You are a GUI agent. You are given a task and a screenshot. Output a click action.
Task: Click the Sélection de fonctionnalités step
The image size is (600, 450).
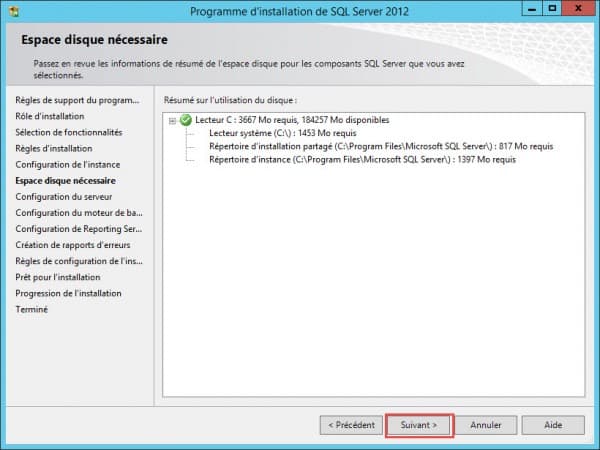tap(69, 132)
